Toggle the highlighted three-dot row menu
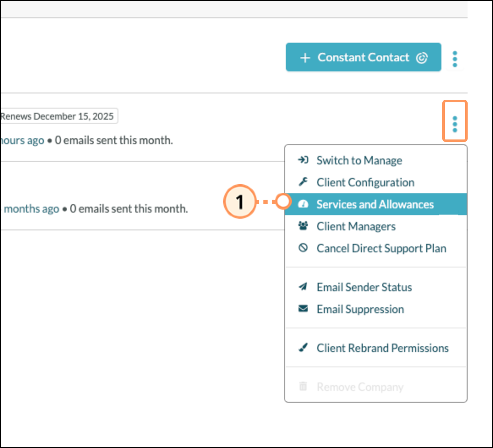The height and width of the screenshot is (448, 493). click(455, 124)
